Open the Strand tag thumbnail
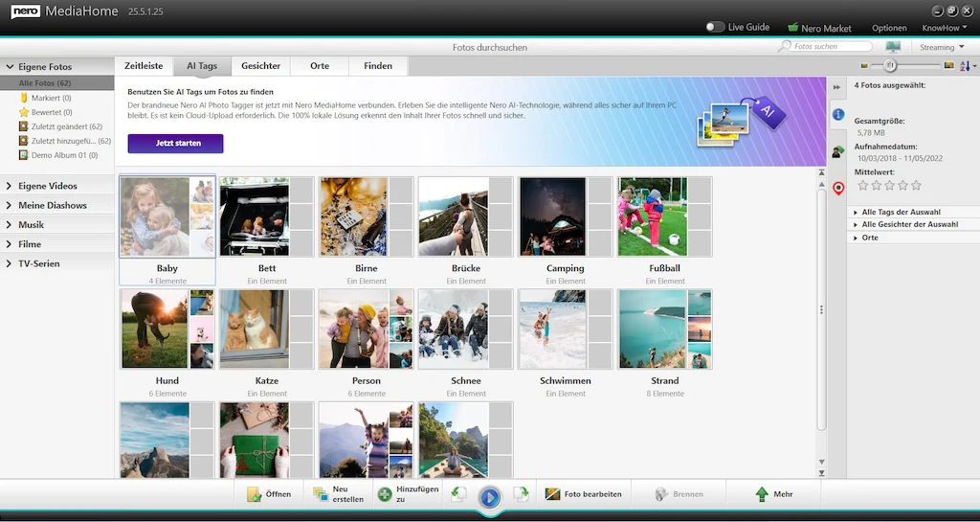This screenshot has width=980, height=522. click(665, 329)
